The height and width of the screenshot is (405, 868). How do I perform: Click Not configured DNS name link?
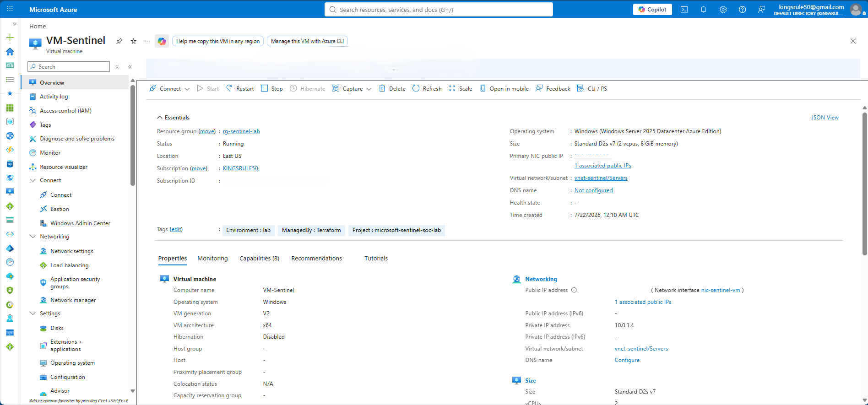[x=593, y=190]
